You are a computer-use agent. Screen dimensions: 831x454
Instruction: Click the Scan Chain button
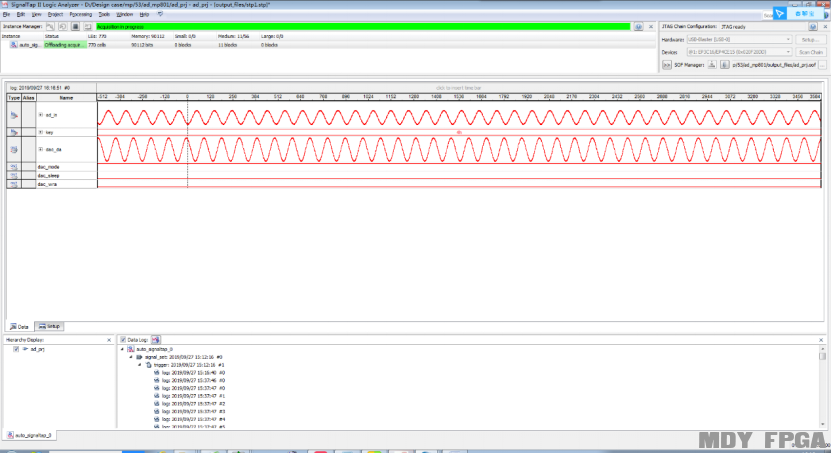click(x=810, y=52)
